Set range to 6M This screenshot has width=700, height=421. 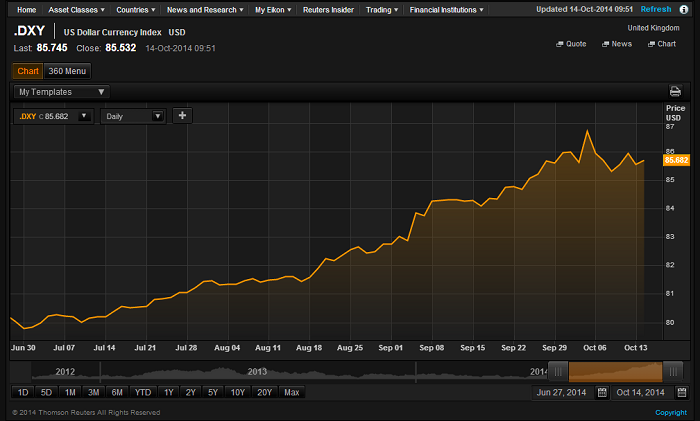pyautogui.click(x=117, y=392)
